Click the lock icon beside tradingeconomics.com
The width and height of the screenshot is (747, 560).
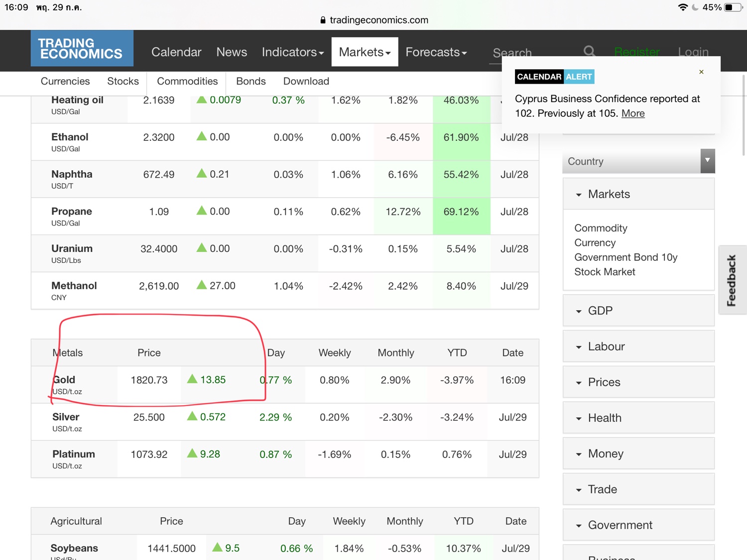(x=323, y=20)
